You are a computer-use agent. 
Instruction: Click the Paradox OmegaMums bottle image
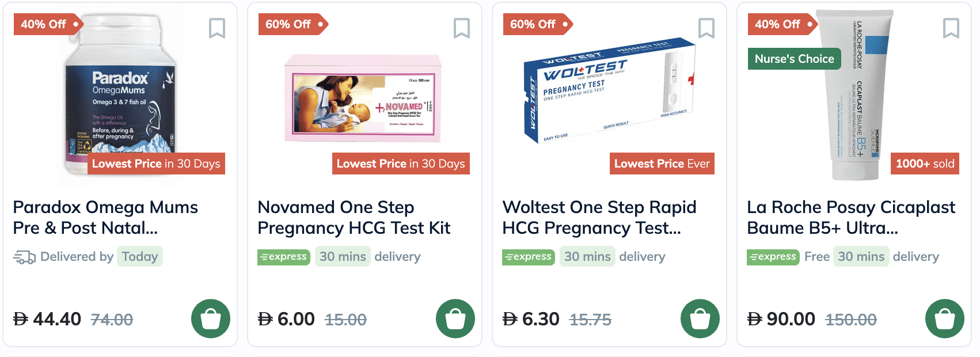(120, 92)
